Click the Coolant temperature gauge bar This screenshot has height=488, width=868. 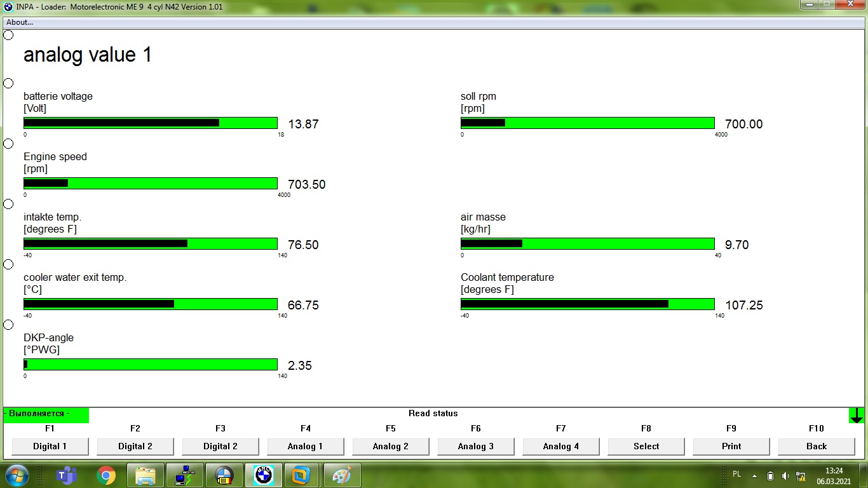click(x=587, y=304)
